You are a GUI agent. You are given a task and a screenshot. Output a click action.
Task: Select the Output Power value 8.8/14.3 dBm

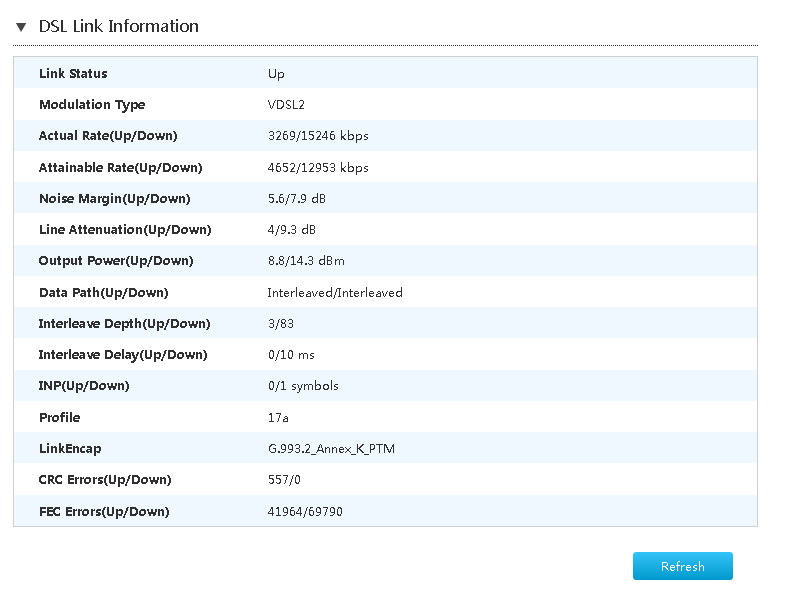(x=304, y=261)
